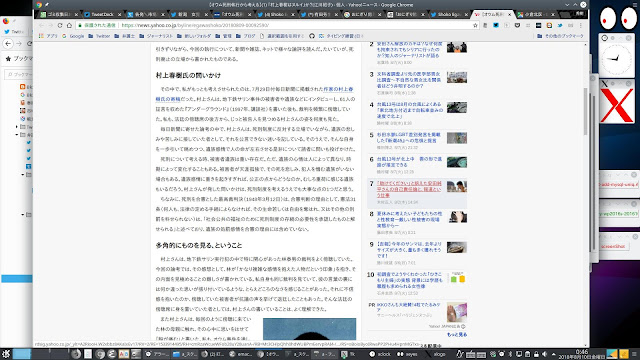Viewport: 640px width, 360px height.
Task: Open the 作家の村上春樹氏の寄稿 link in article
Action: [x=254, y=94]
